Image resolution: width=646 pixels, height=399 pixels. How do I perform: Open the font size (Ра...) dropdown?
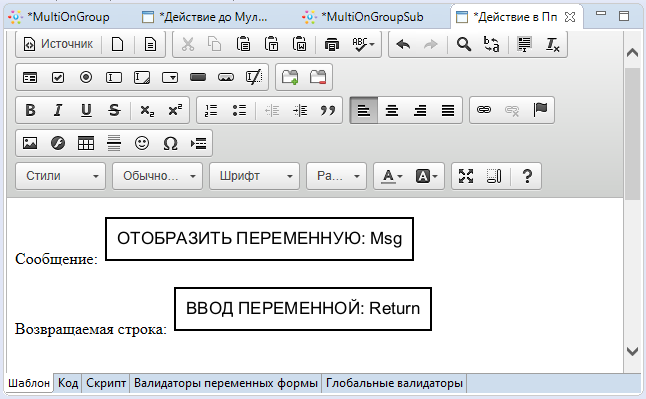[x=336, y=176]
